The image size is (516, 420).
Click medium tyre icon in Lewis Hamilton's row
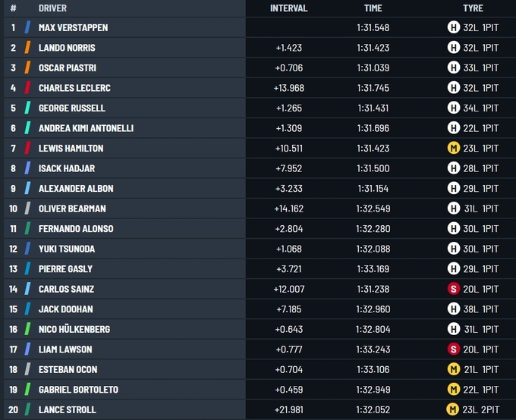tap(454, 148)
